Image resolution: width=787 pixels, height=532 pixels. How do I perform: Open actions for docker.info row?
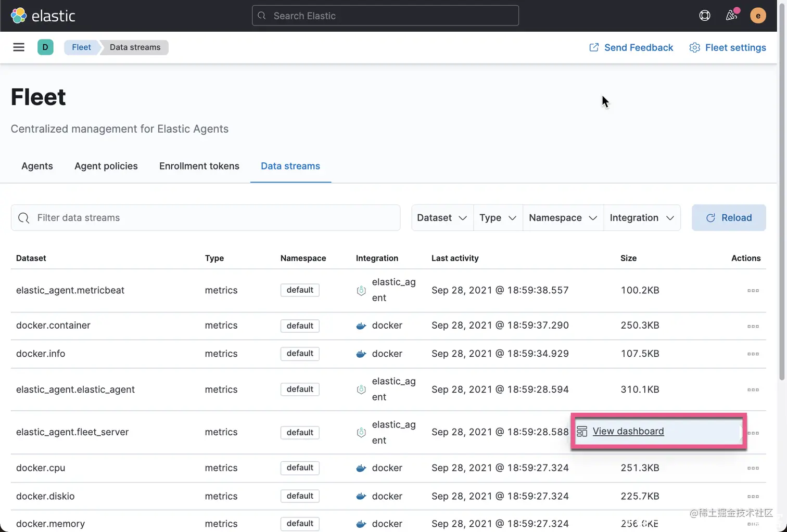753,354
